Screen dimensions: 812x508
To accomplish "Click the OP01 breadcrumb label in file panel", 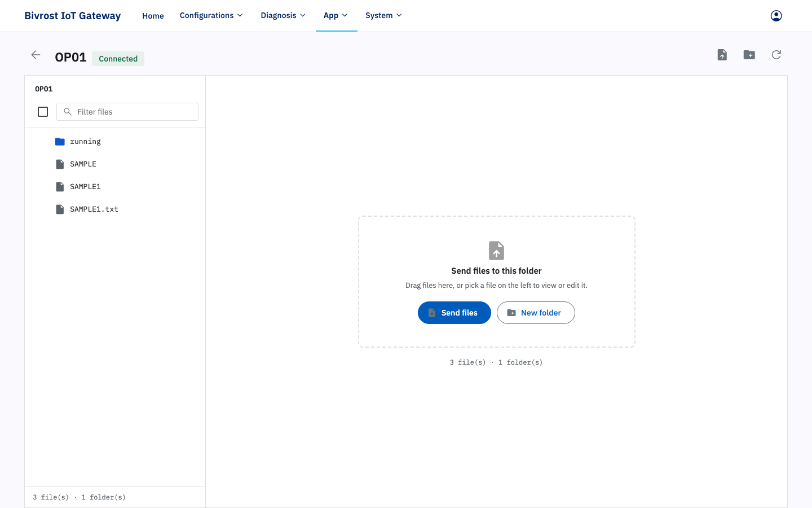I will point(44,89).
